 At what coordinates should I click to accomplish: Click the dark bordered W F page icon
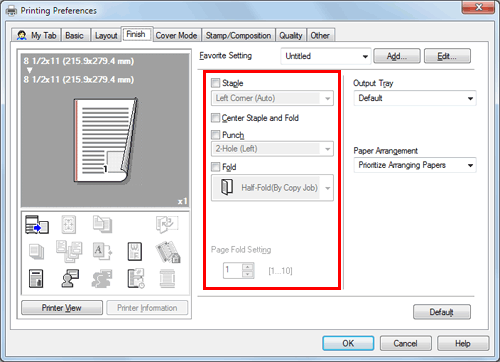tap(135, 251)
